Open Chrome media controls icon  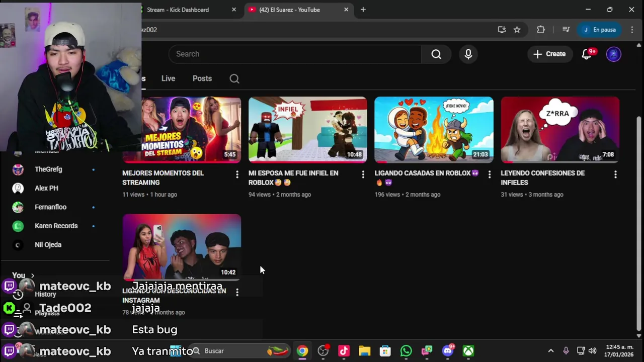click(x=566, y=30)
